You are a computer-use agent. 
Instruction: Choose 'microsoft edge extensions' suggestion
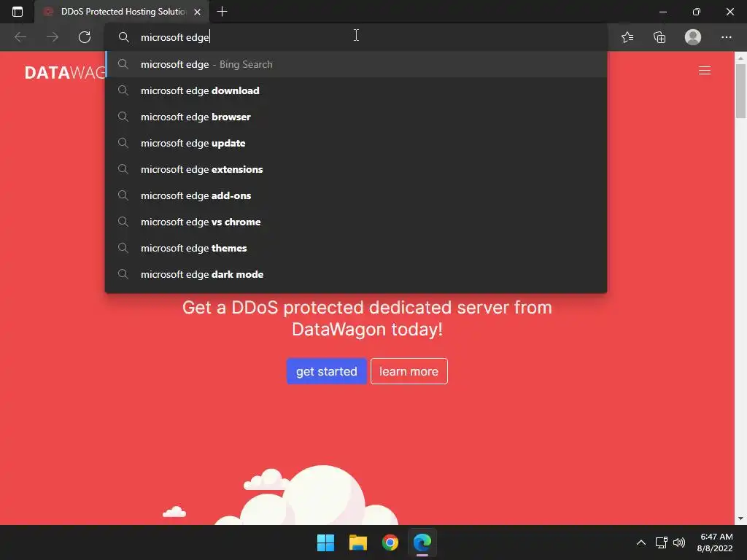point(355,169)
